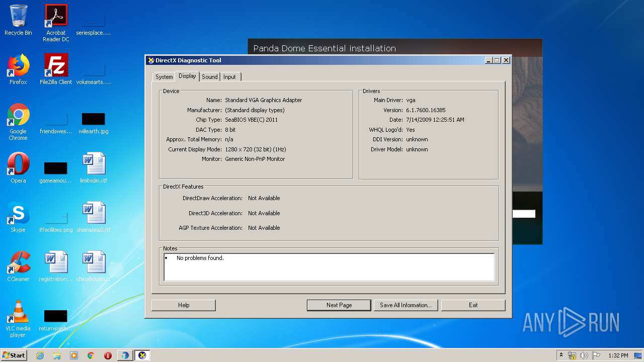Viewport: 644px width, 362px height.
Task: Click DirectDraw Acceleration Not Available status
Action: click(264, 198)
